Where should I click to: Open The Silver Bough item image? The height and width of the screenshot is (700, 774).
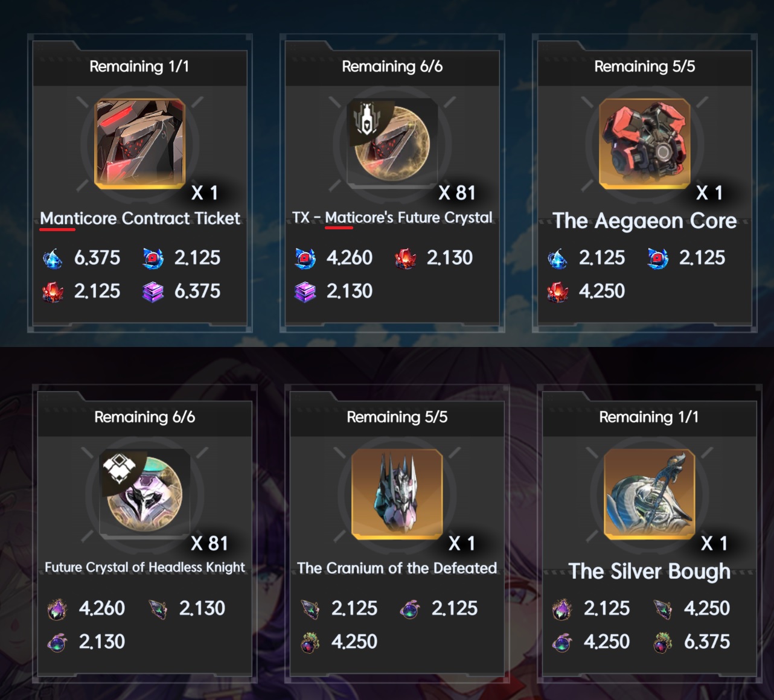tap(649, 494)
